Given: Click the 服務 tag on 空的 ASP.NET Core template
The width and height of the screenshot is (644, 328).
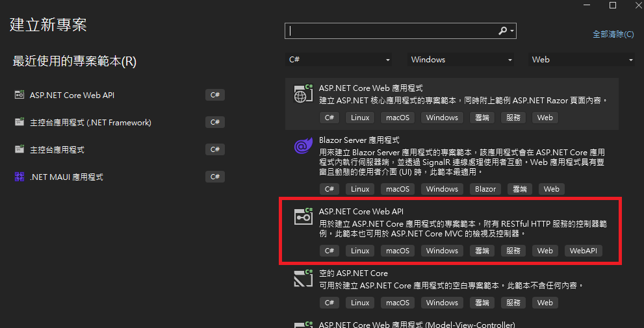Looking at the screenshot, I should pyautogui.click(x=513, y=303).
